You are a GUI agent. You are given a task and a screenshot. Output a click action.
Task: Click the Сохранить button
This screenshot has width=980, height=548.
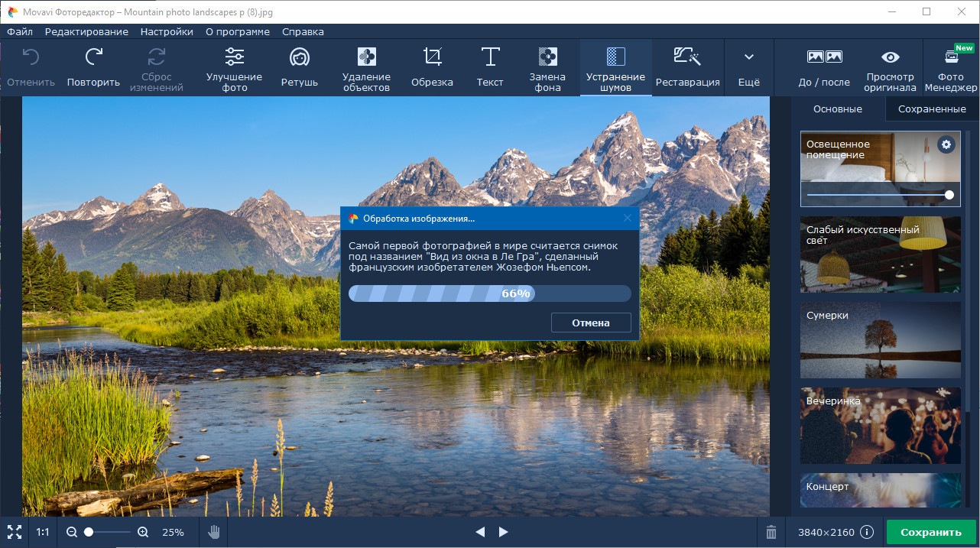931,532
